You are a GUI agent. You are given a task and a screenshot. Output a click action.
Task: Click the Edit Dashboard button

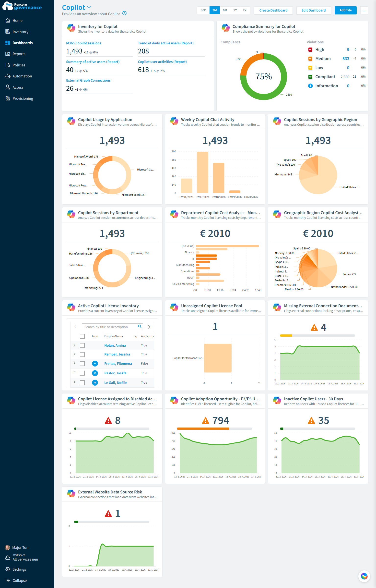[314, 10]
